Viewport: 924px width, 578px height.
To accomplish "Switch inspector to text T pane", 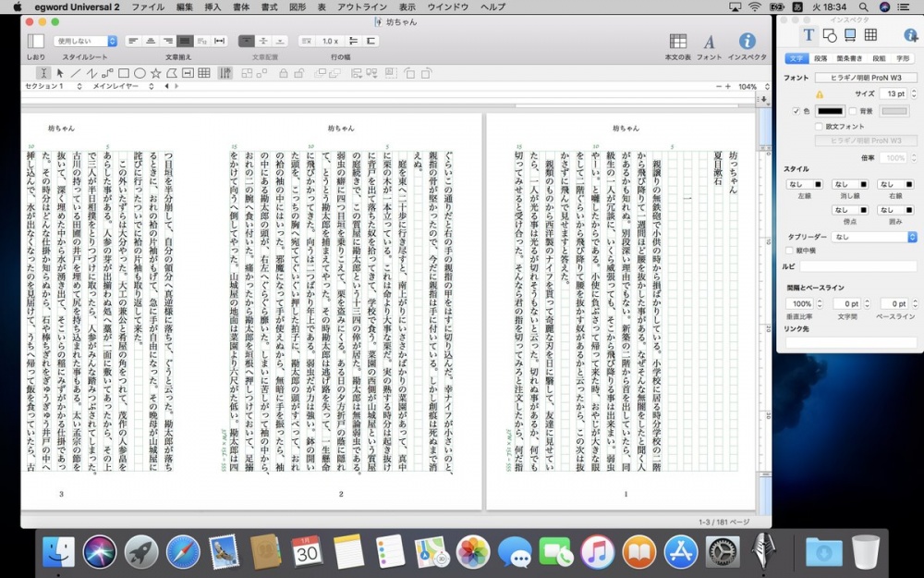I will tap(808, 35).
